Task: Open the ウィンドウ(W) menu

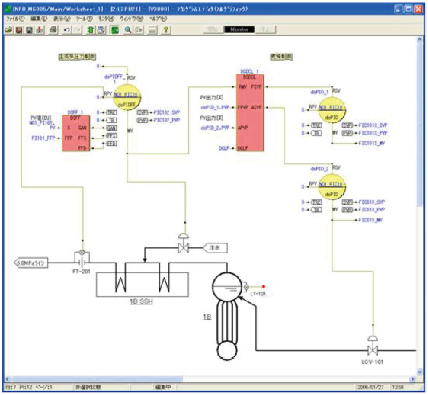Action: click(x=132, y=19)
